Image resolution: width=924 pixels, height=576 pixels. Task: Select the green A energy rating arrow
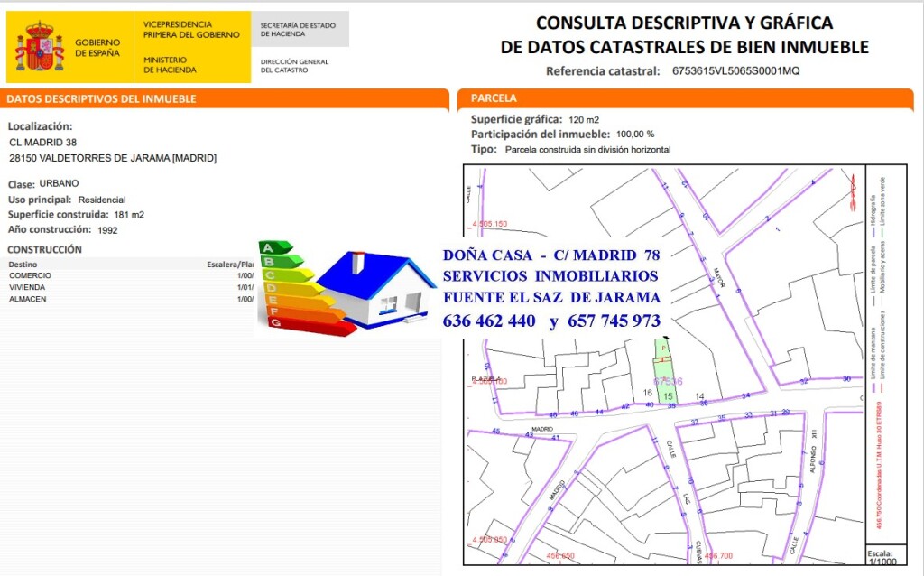pos(275,247)
